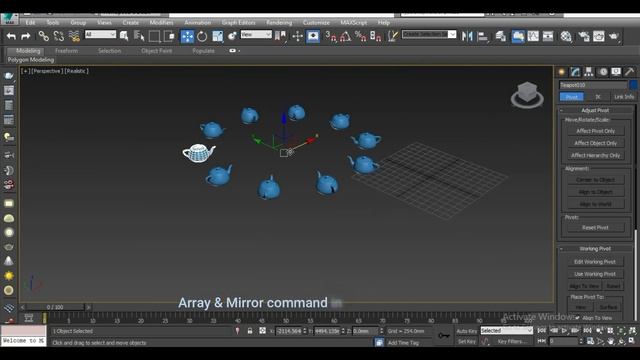Click the Play Animation button

(x=564, y=330)
